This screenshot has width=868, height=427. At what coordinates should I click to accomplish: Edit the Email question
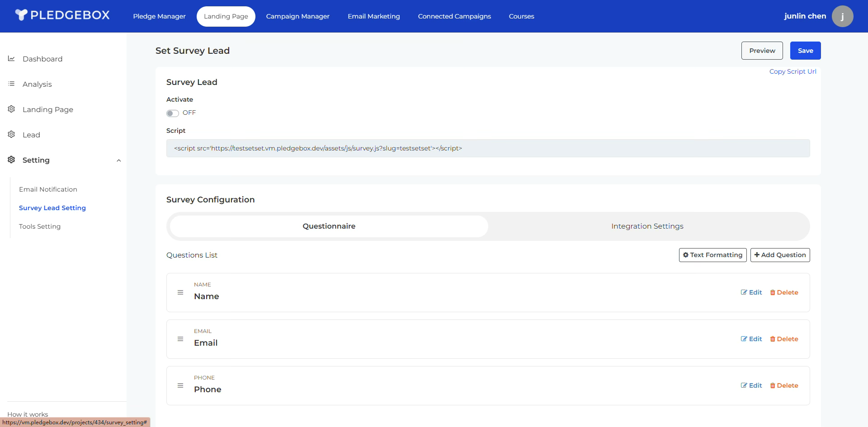click(x=751, y=339)
